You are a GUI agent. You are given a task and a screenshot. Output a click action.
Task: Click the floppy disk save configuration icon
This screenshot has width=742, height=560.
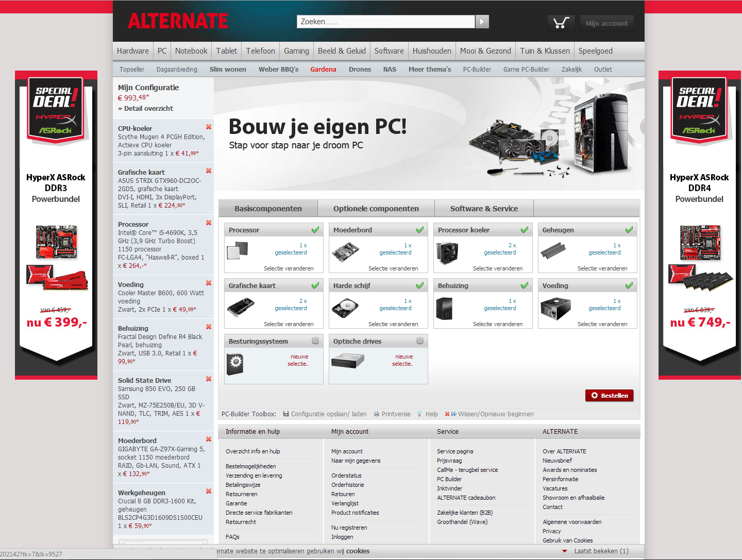coord(286,414)
